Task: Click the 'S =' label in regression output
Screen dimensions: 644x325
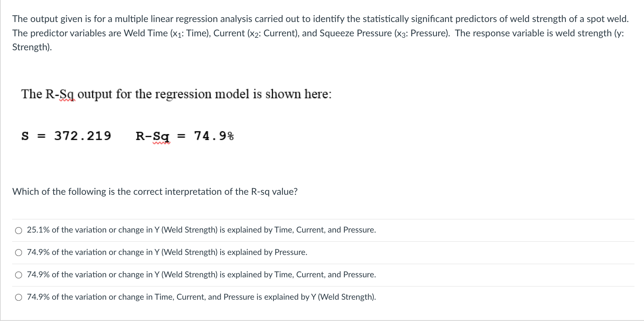Action: (x=33, y=136)
